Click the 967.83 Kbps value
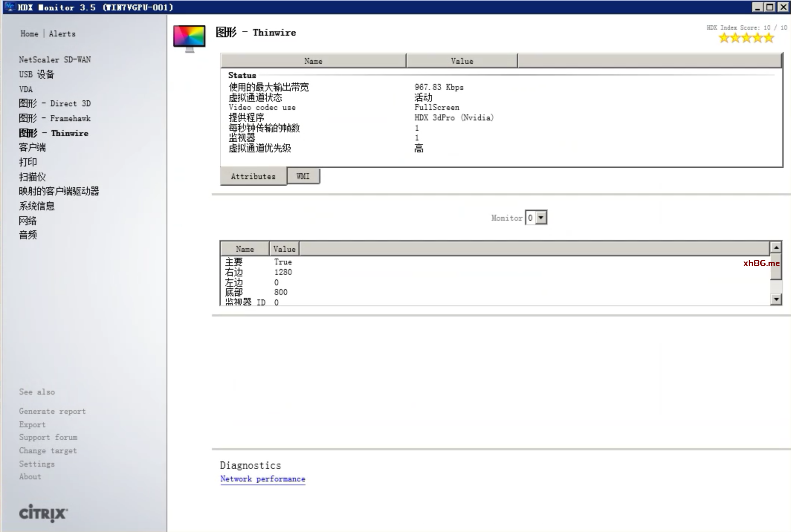Image resolution: width=791 pixels, height=532 pixels. (x=439, y=87)
